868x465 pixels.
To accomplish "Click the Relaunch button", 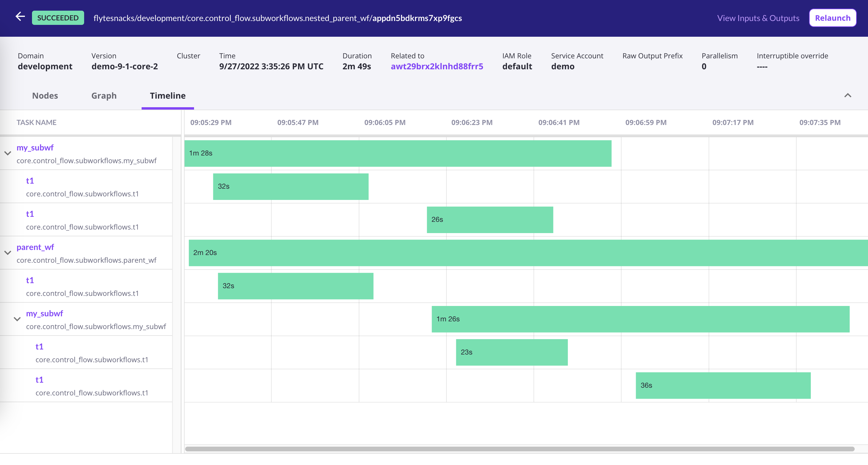I will pyautogui.click(x=833, y=17).
